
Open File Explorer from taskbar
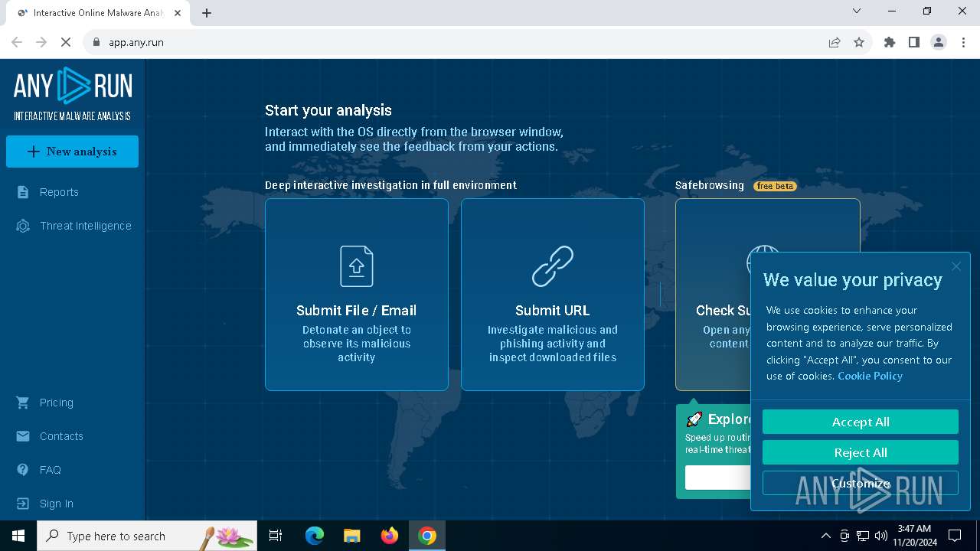tap(351, 536)
